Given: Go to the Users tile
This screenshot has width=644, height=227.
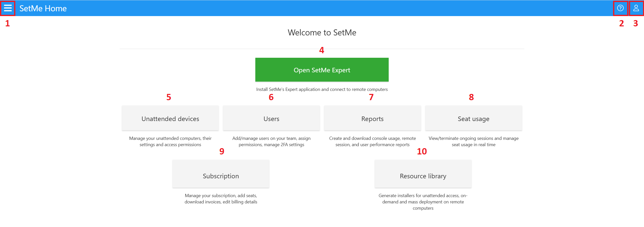Looking at the screenshot, I should [x=271, y=119].
